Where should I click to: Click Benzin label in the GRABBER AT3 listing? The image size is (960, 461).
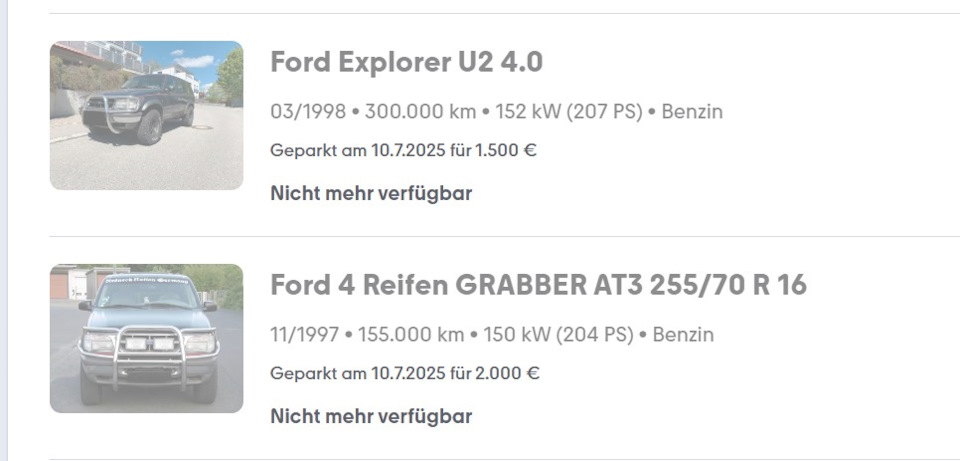(684, 335)
